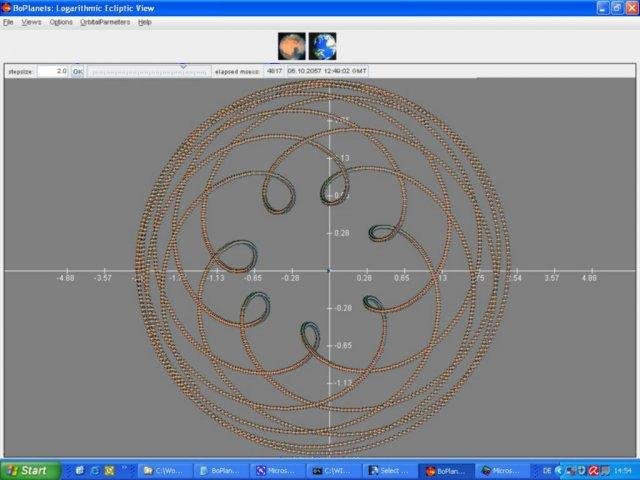Viewport: 640px width, 480px height.
Task: Click the date and time GMT field
Action: coord(327,72)
